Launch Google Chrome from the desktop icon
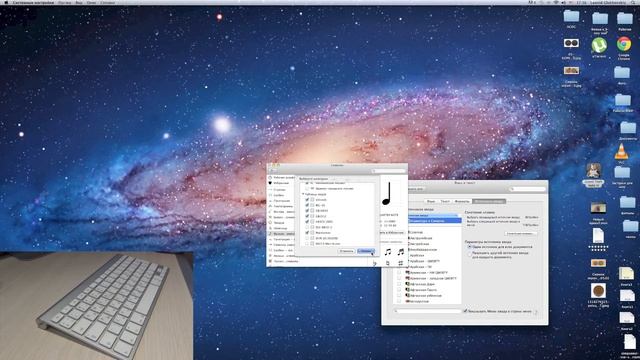 click(x=624, y=44)
